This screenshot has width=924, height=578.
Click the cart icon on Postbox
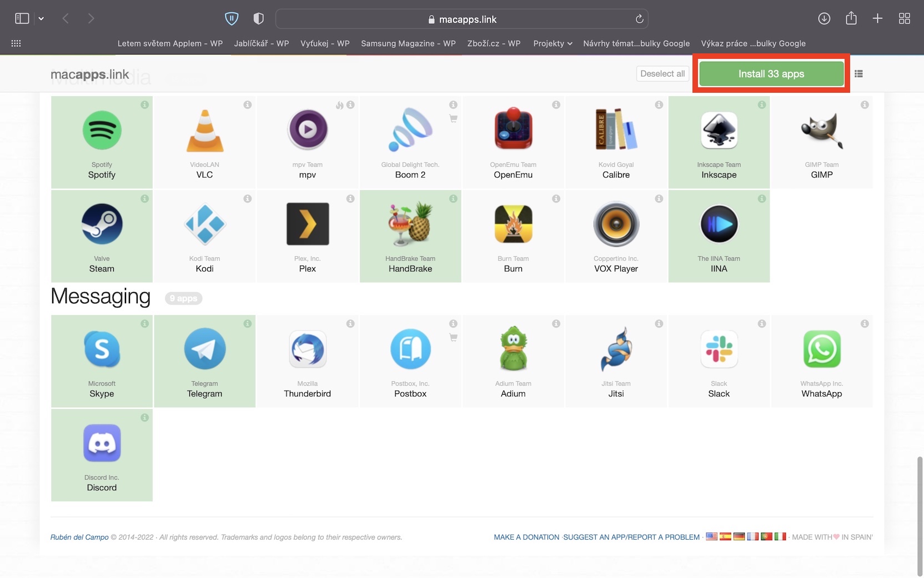click(x=453, y=337)
